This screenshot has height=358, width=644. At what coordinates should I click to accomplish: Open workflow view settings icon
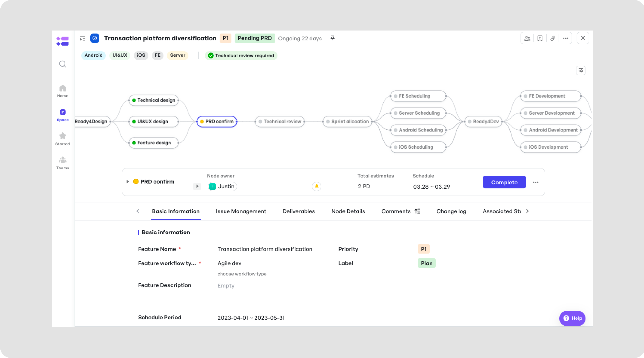(581, 70)
